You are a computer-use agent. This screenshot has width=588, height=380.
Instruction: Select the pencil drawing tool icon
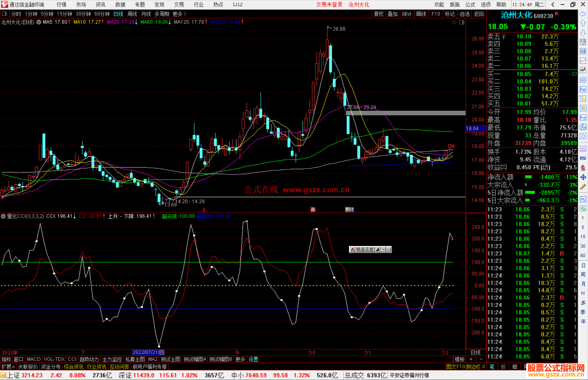point(583,187)
